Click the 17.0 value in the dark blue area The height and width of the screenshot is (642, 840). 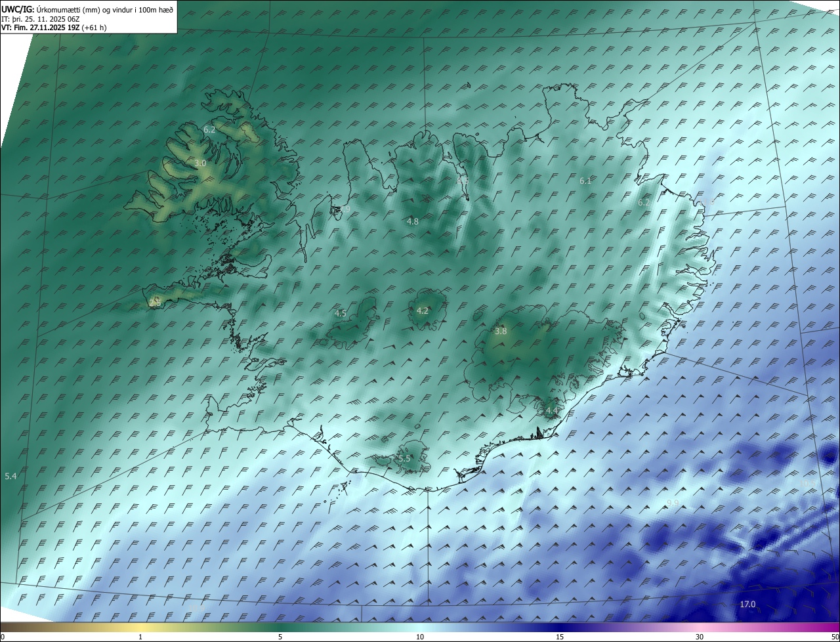(747, 605)
